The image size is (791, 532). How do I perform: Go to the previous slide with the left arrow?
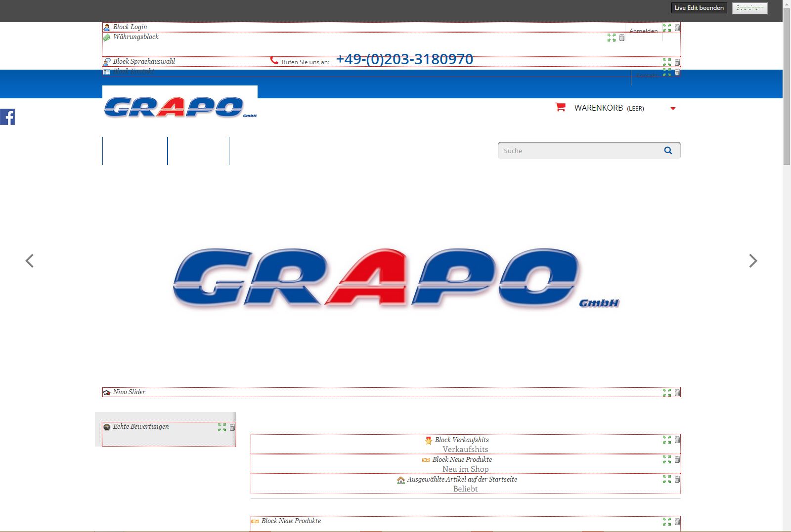[30, 261]
